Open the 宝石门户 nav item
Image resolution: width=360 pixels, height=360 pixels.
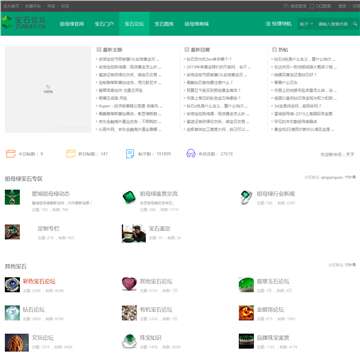[x=104, y=24]
